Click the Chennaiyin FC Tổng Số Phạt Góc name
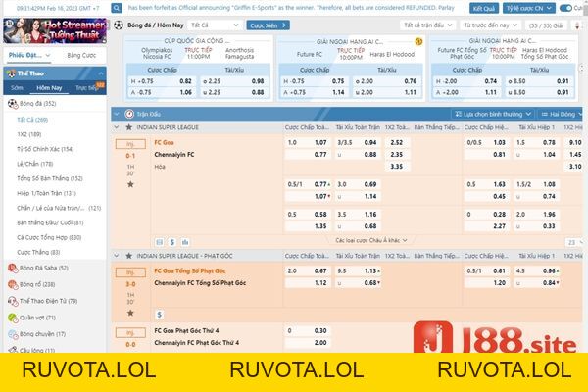588x392 pixels. 200,283
